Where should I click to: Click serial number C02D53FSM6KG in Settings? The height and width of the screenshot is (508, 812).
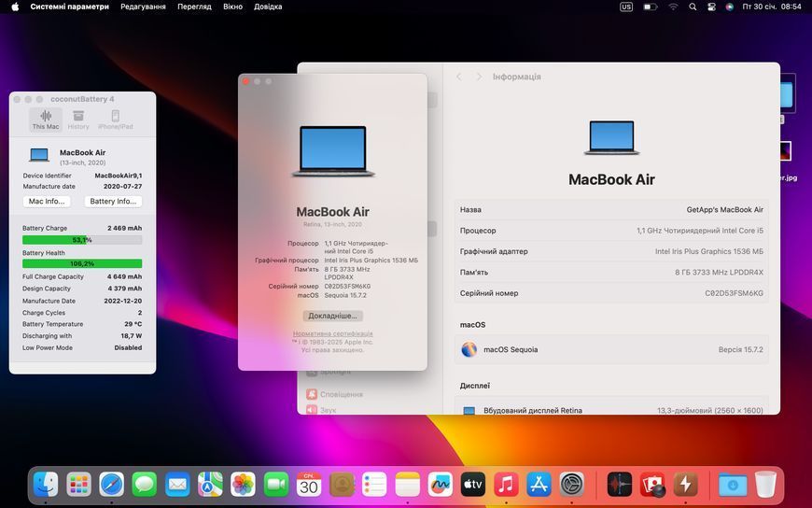pos(734,293)
